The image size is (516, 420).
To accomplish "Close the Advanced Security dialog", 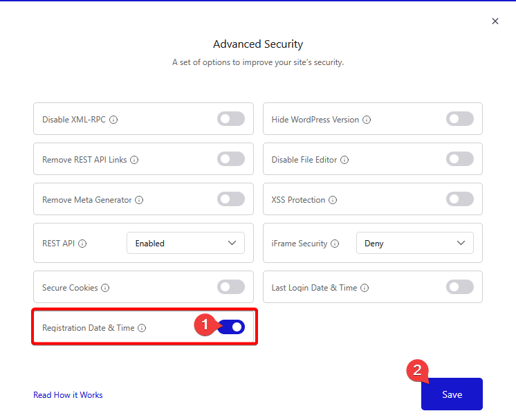I will [x=495, y=21].
